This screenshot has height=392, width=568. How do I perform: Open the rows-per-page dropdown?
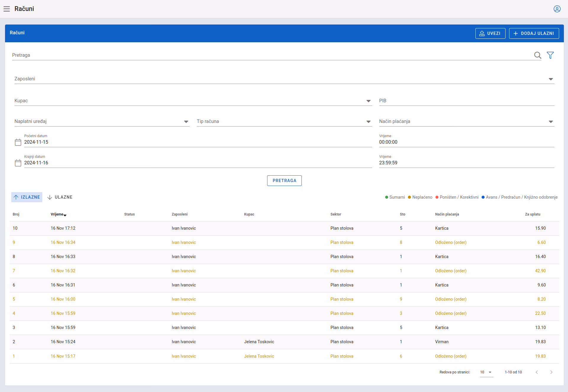pyautogui.click(x=486, y=372)
